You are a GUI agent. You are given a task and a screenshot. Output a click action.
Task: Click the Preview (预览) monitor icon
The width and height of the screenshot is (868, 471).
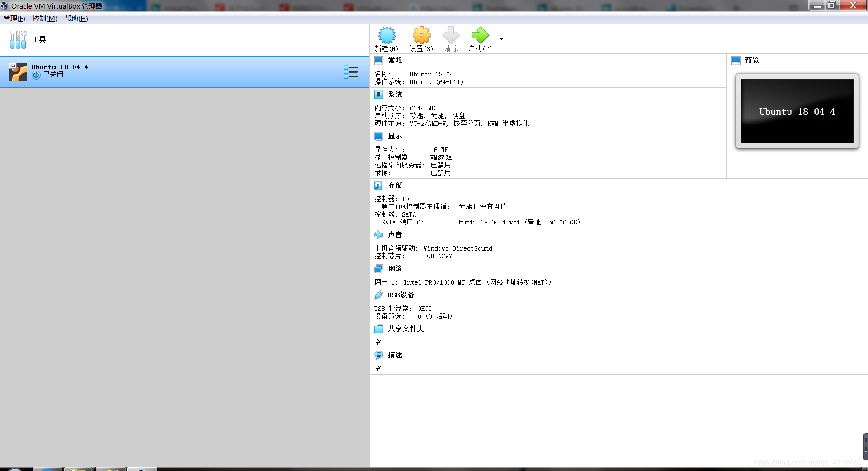click(x=736, y=60)
